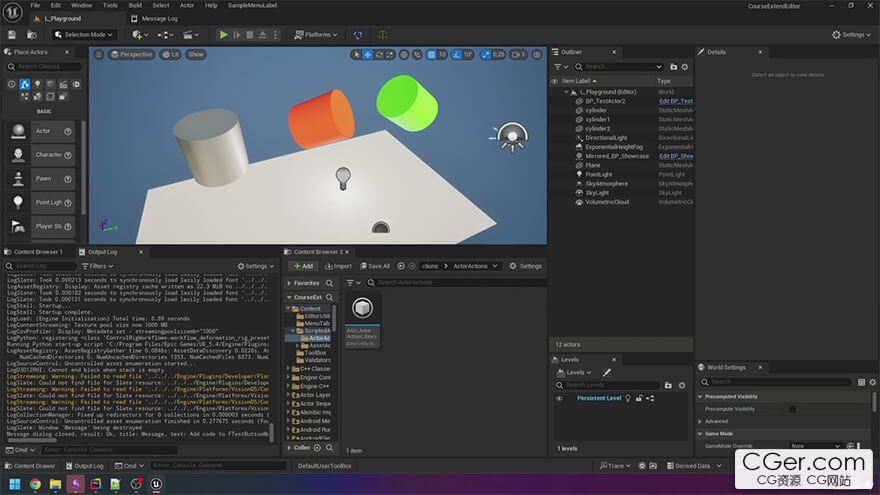Image resolution: width=880 pixels, height=495 pixels.
Task: Open the GameMode Override dropdown
Action: [x=815, y=446]
